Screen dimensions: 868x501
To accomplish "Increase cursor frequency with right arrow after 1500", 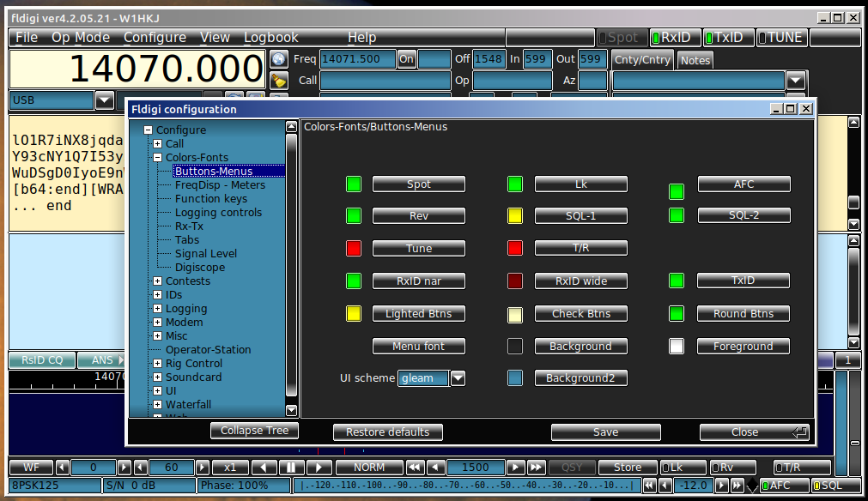I will click(x=515, y=468).
